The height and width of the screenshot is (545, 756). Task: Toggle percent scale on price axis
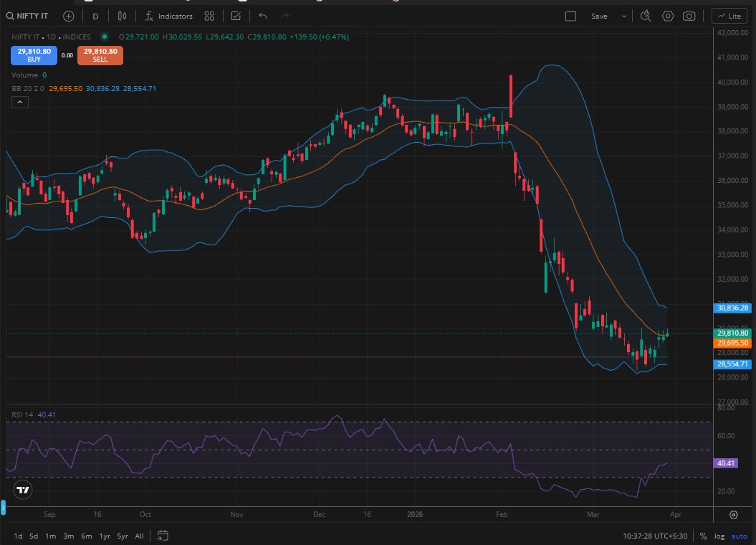703,536
